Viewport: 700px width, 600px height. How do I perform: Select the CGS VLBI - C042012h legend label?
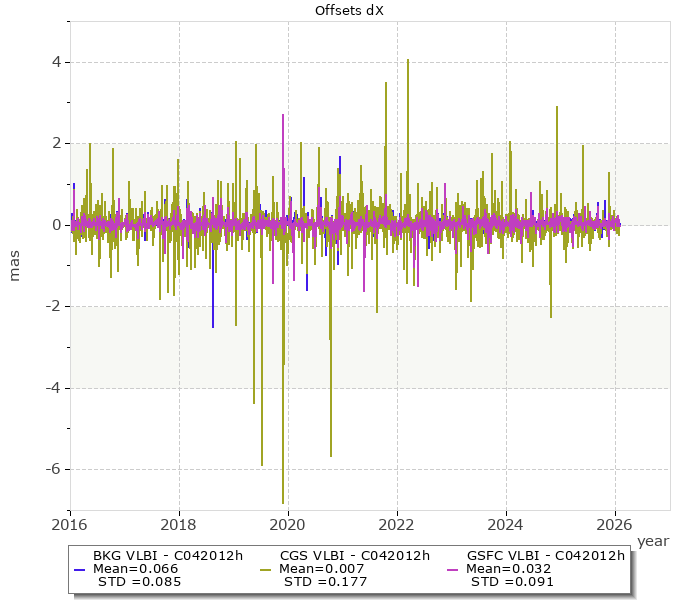coord(355,556)
